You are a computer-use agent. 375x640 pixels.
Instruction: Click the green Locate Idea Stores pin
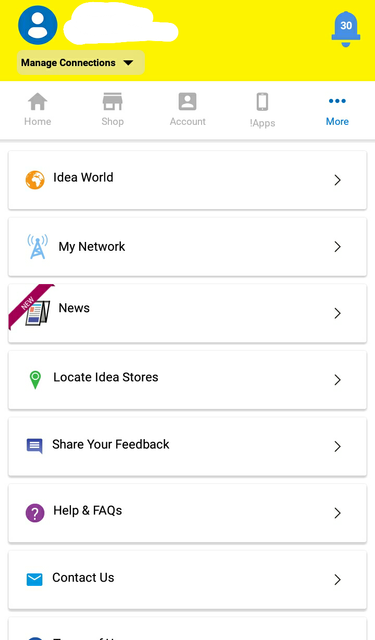(x=35, y=380)
